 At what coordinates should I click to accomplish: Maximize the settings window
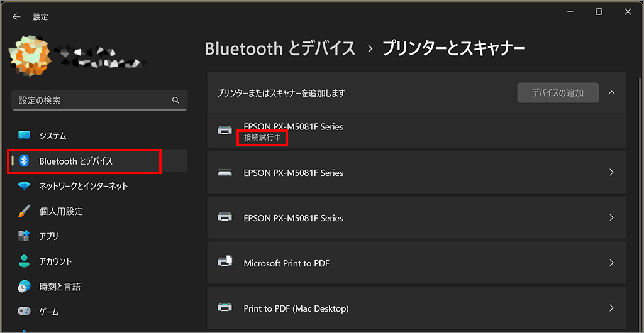tap(599, 12)
